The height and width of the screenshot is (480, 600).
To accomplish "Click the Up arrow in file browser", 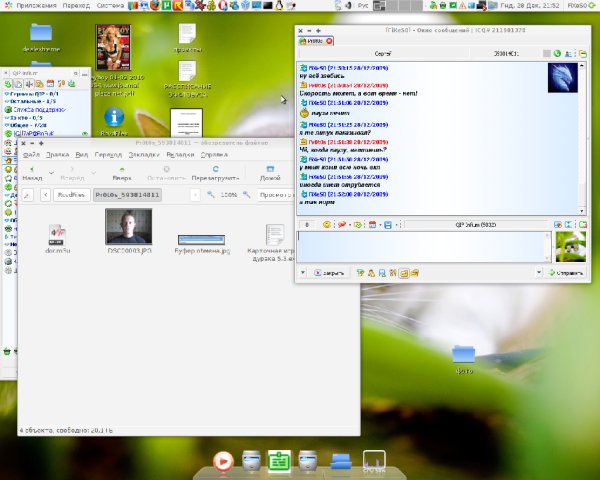I will click(121, 173).
